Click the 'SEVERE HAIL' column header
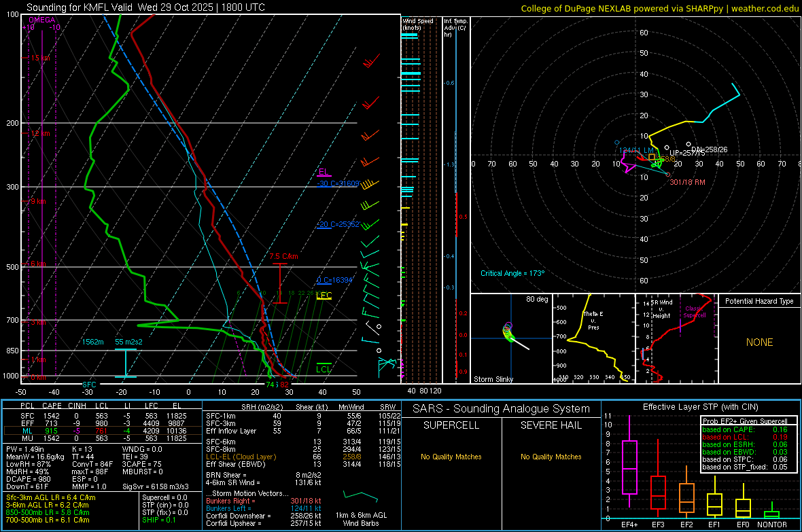802x532 pixels. [551, 425]
